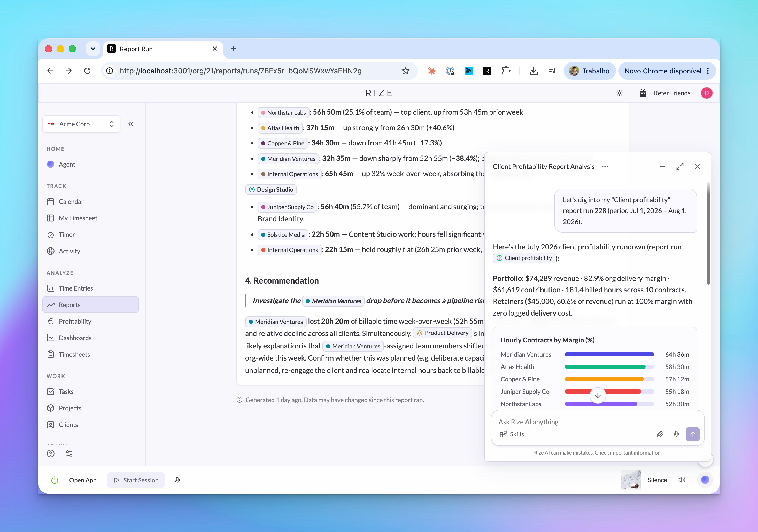Screen dimensions: 758x532
Task: Click the bottom bar microphone icon
Action: pos(177,480)
